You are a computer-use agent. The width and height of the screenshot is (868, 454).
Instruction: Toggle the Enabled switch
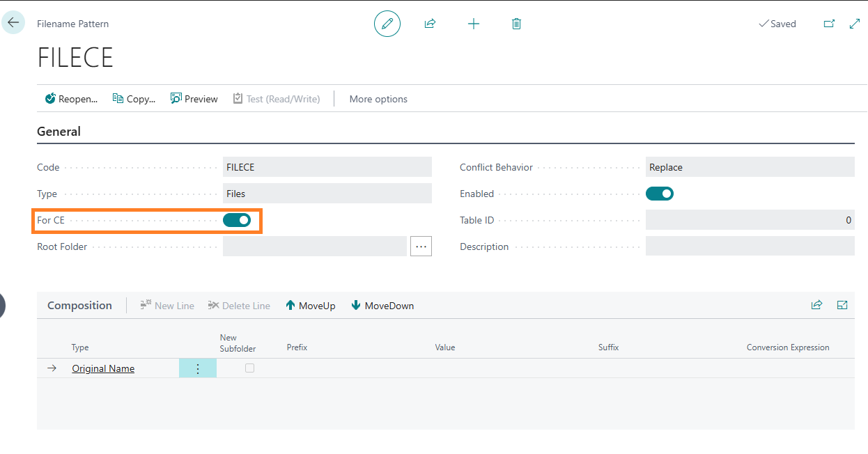660,194
